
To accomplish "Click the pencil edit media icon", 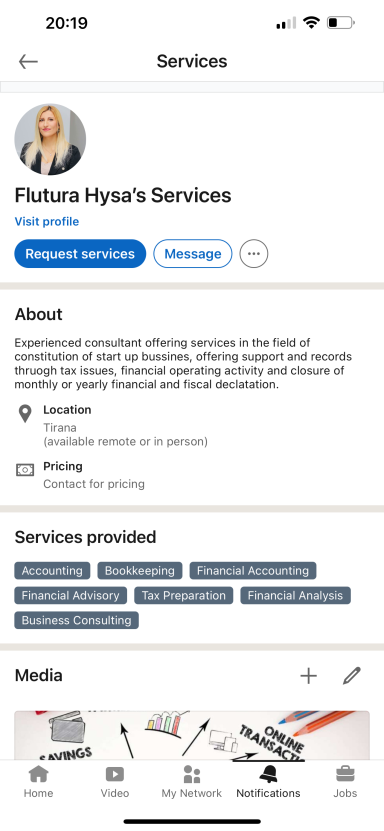I will click(352, 676).
